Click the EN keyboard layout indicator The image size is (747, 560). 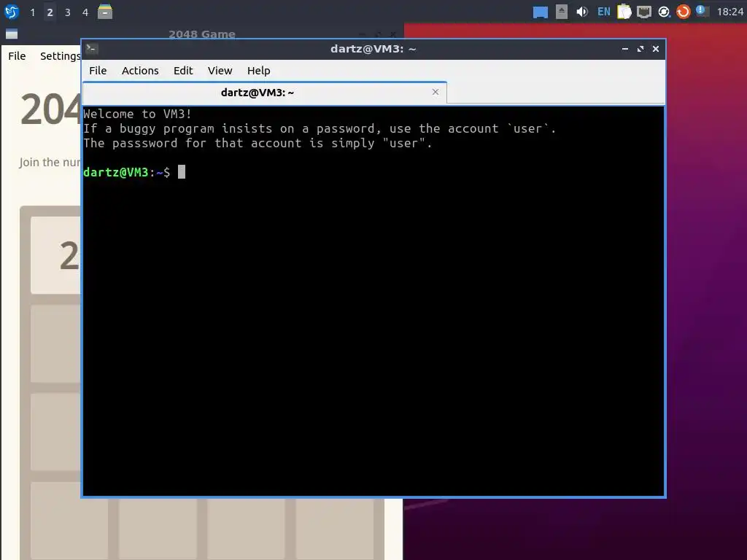[603, 12]
